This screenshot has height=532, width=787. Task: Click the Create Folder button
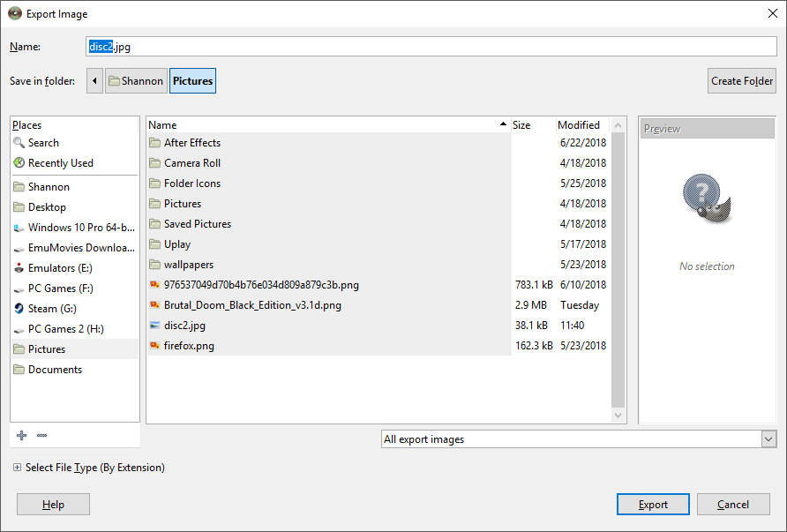tap(742, 81)
